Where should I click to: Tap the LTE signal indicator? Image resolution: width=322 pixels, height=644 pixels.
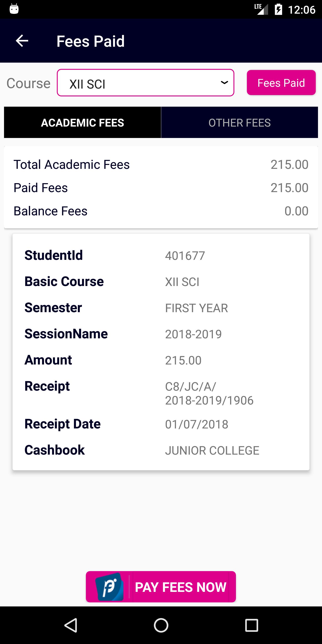tap(261, 9)
